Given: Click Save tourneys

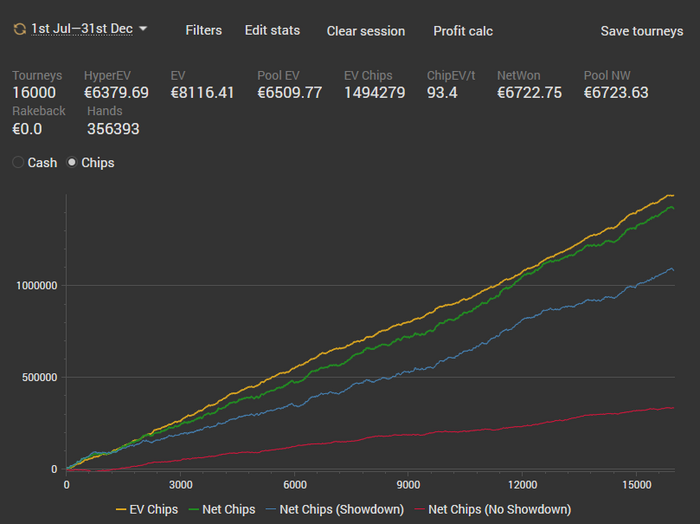Looking at the screenshot, I should click(x=642, y=31).
